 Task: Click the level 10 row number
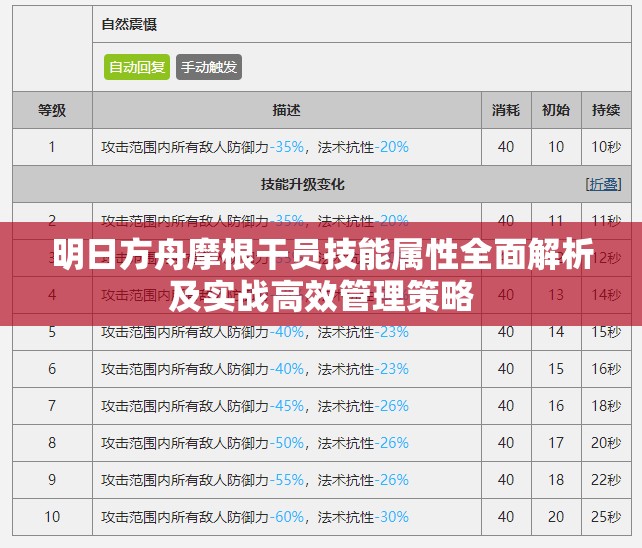pos(52,516)
